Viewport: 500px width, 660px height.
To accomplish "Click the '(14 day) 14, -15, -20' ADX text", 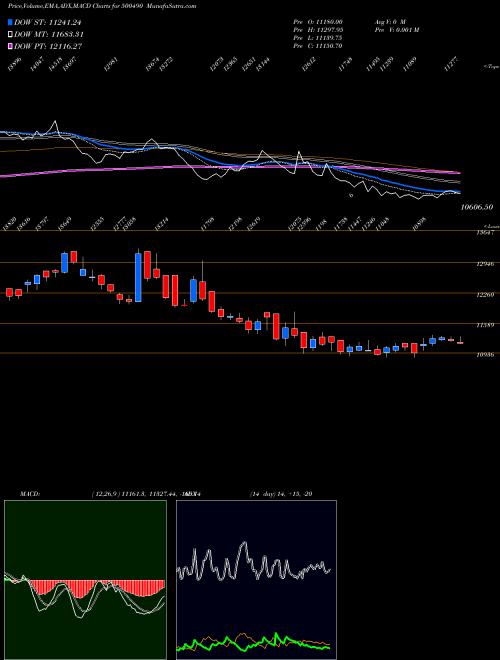I will click(x=281, y=494).
